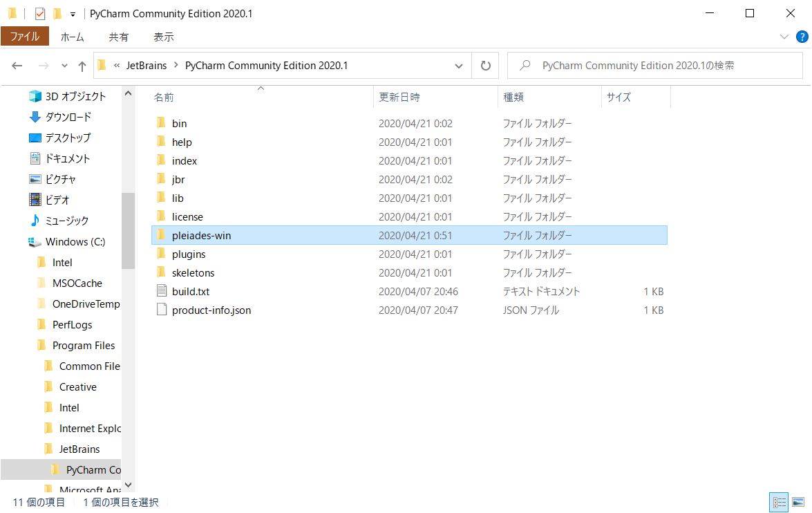
Task: Open ダウンロード in navigation pane
Action: click(x=68, y=117)
